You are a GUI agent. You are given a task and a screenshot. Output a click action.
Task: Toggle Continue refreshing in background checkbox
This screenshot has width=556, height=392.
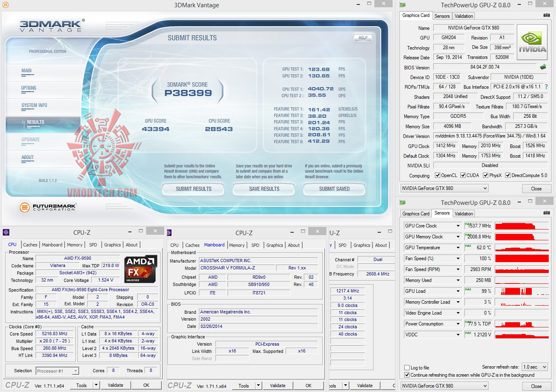tap(407, 375)
